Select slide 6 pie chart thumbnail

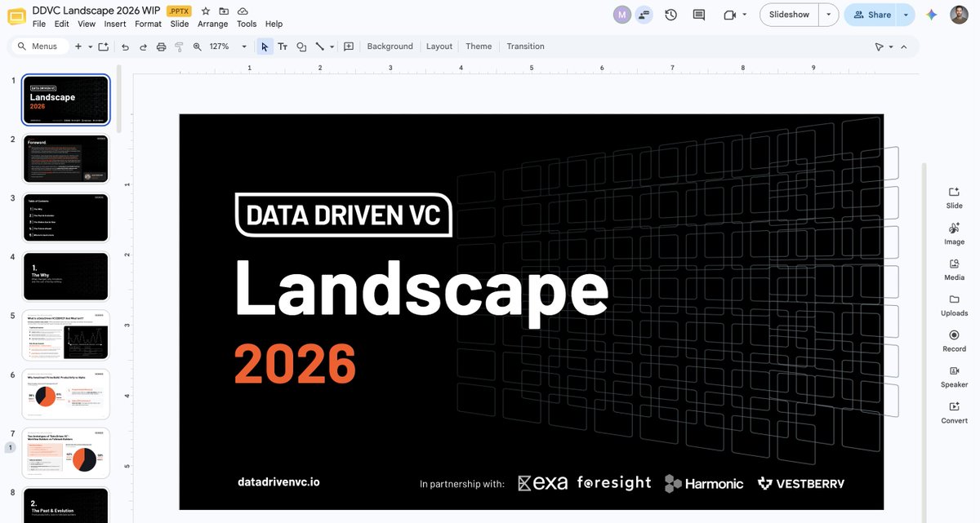(x=66, y=394)
